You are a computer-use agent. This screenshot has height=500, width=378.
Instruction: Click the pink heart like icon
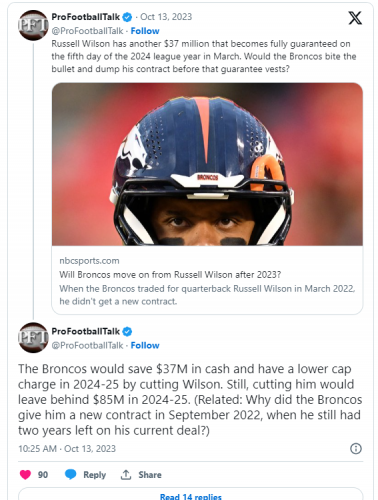[25, 474]
